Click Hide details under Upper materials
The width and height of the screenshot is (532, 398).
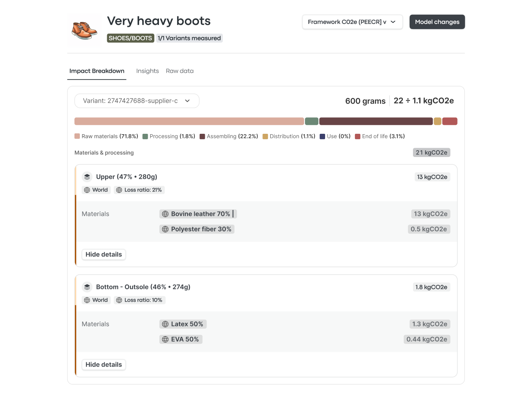(103, 254)
